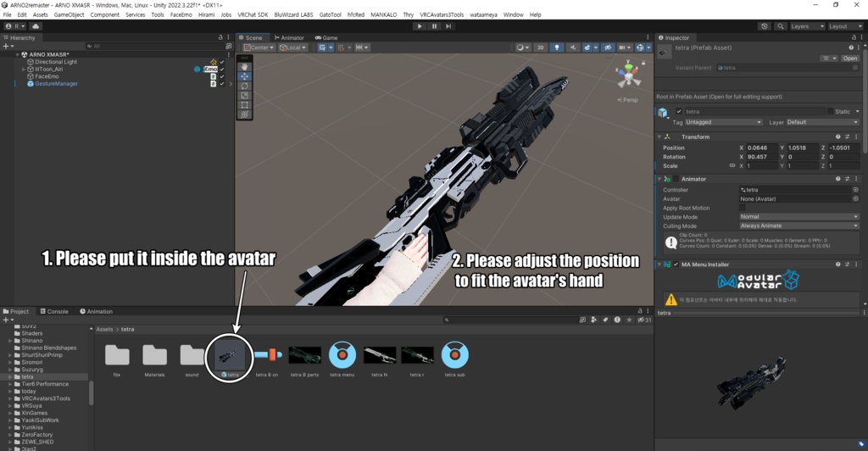868x451 pixels.
Task: Open the account dropdown
Action: coord(15,26)
